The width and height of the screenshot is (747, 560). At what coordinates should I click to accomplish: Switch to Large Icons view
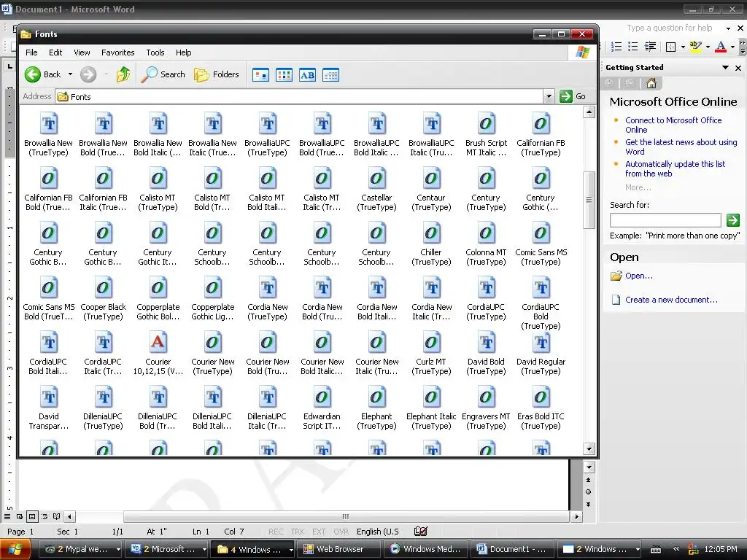(x=260, y=75)
